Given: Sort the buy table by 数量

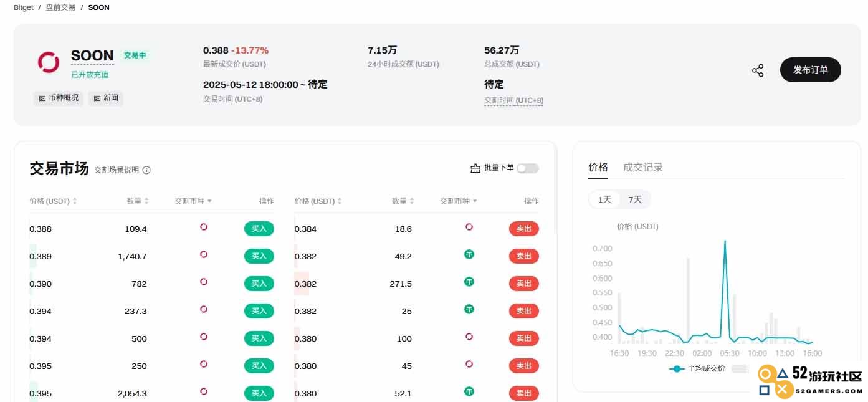Looking at the screenshot, I should pyautogui.click(x=138, y=201).
